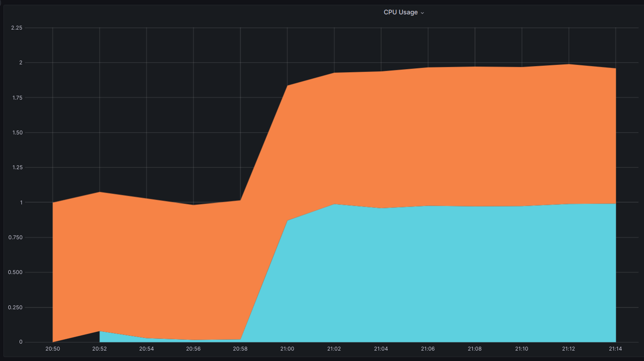Click the 1.75 y-axis label
This screenshot has height=361, width=644.
(17, 98)
